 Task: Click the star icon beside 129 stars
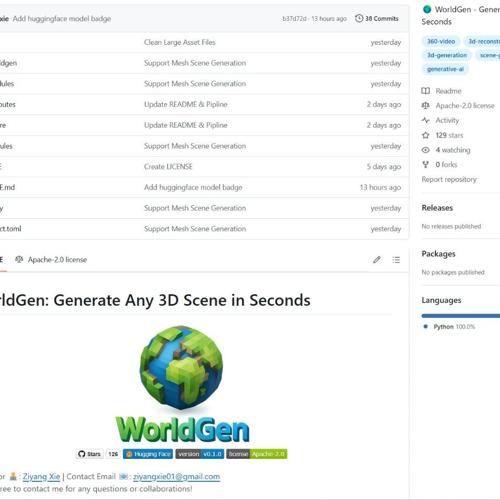click(426, 135)
